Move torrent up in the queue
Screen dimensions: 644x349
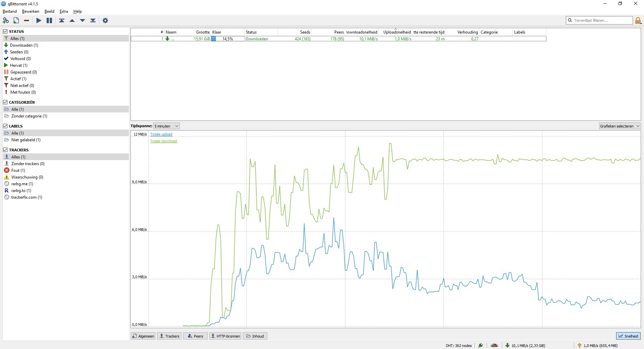coord(72,20)
